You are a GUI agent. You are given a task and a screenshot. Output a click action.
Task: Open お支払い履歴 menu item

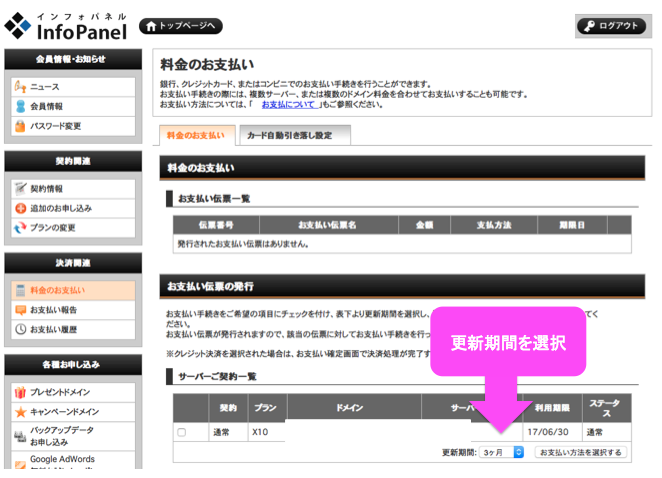coord(73,329)
